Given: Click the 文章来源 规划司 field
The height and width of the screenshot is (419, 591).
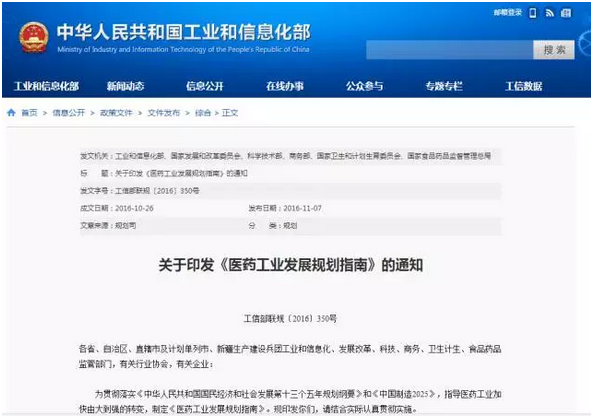Looking at the screenshot, I should pyautogui.click(x=108, y=225).
